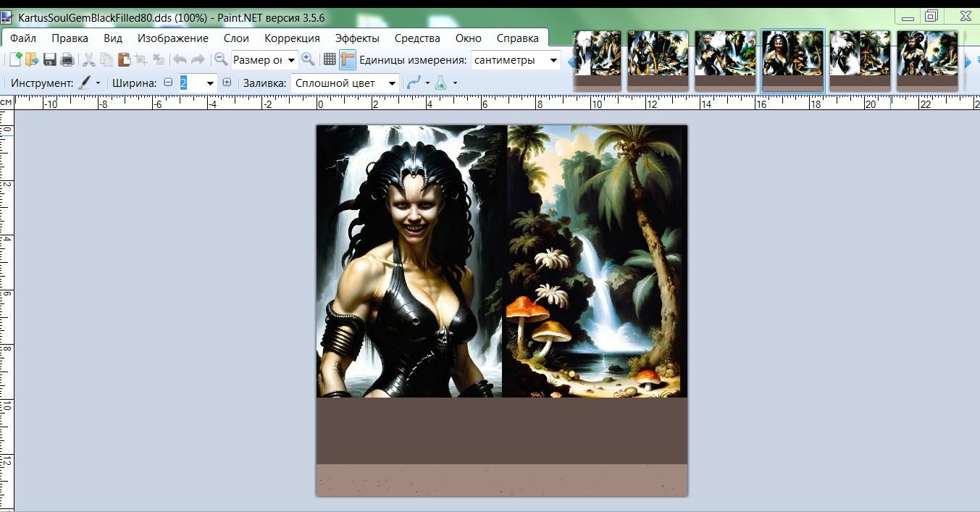Select the third thumbnail in the image list
Screen dimensions: 980x512
725,61
